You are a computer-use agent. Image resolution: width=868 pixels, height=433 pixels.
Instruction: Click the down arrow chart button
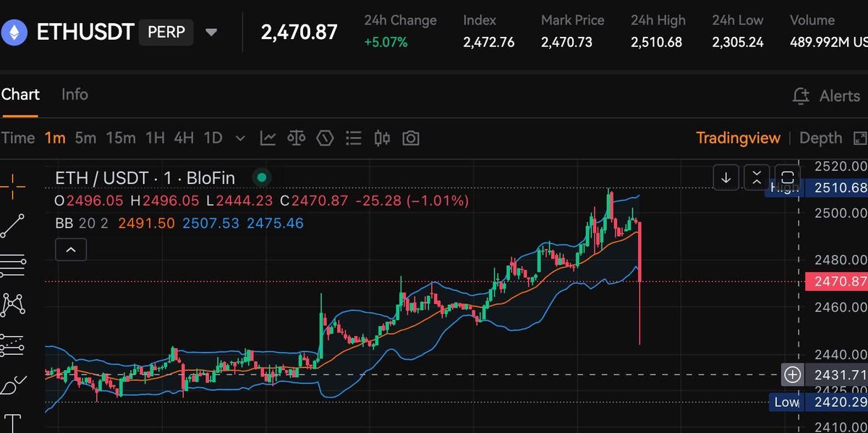tap(726, 177)
